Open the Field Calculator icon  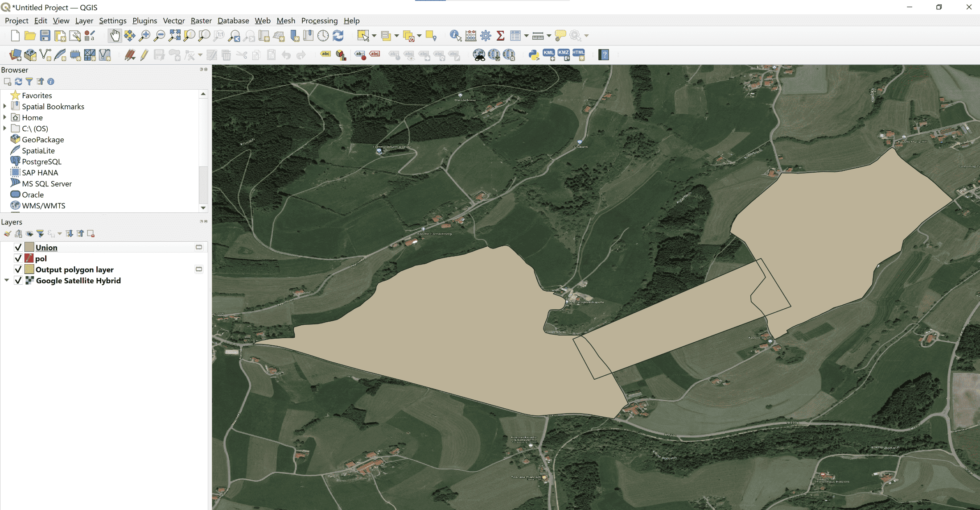471,36
